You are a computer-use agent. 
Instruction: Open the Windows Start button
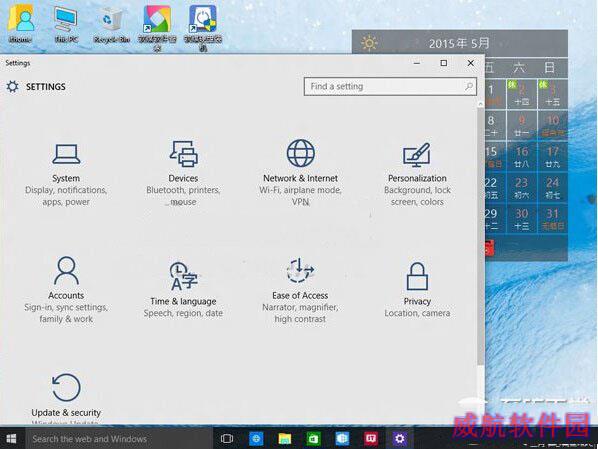[x=11, y=439]
